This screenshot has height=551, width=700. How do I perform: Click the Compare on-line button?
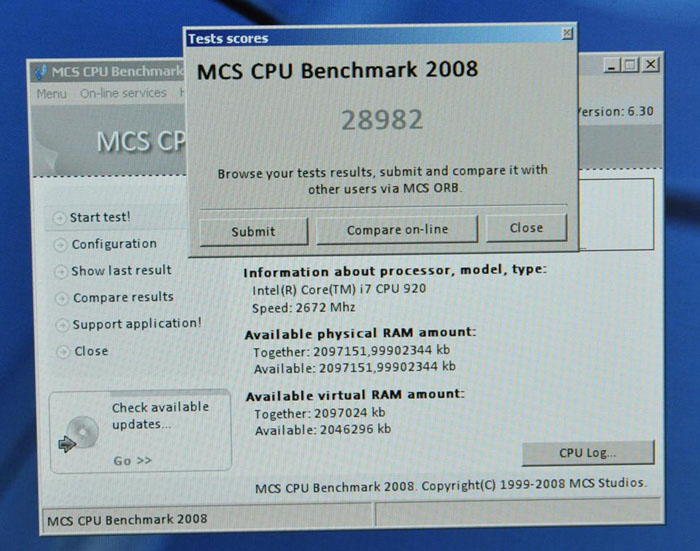point(397,230)
